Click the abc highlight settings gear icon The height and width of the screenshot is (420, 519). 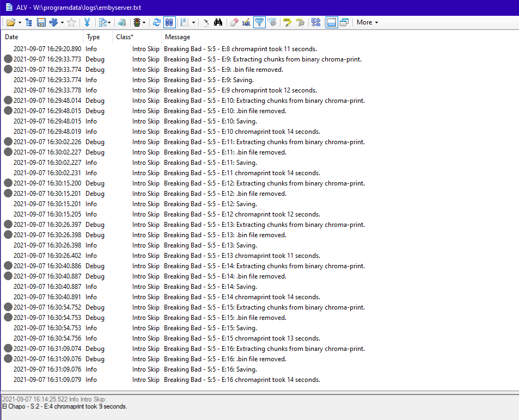300,22
